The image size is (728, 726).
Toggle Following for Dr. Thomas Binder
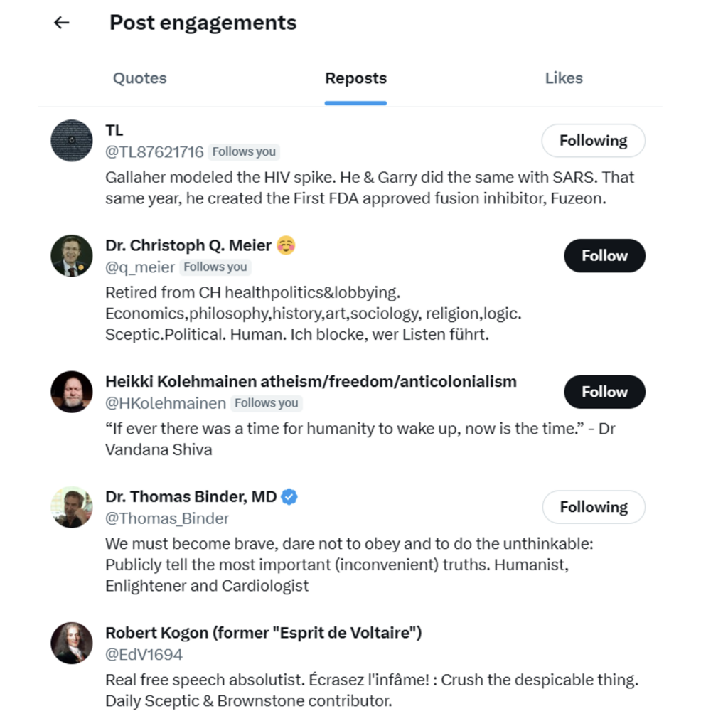(x=593, y=507)
